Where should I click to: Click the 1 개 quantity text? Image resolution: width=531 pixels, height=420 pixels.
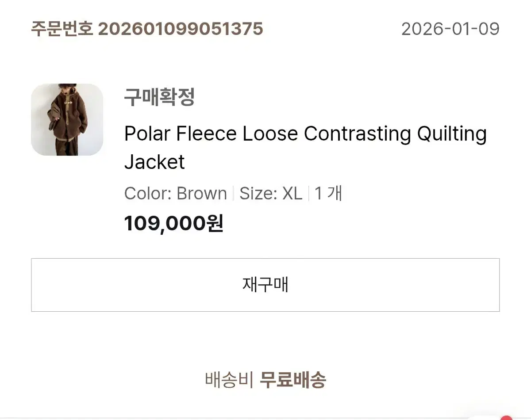[328, 194]
